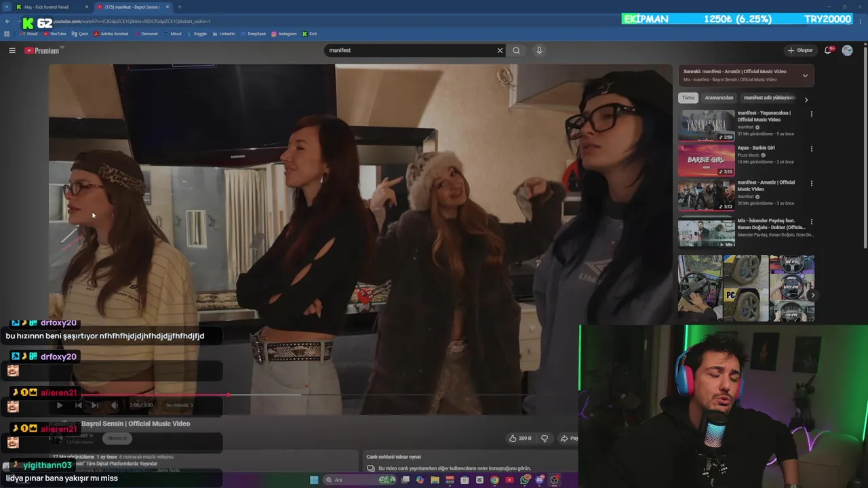Open the Adobe Acrobat bookmark
Image resolution: width=868 pixels, height=488 pixels.
point(111,34)
